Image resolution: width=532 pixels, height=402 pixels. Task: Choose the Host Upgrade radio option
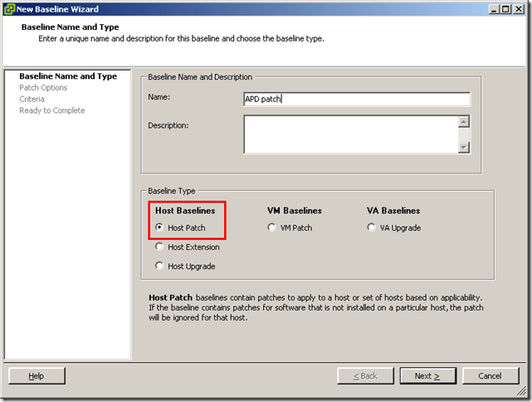(160, 266)
